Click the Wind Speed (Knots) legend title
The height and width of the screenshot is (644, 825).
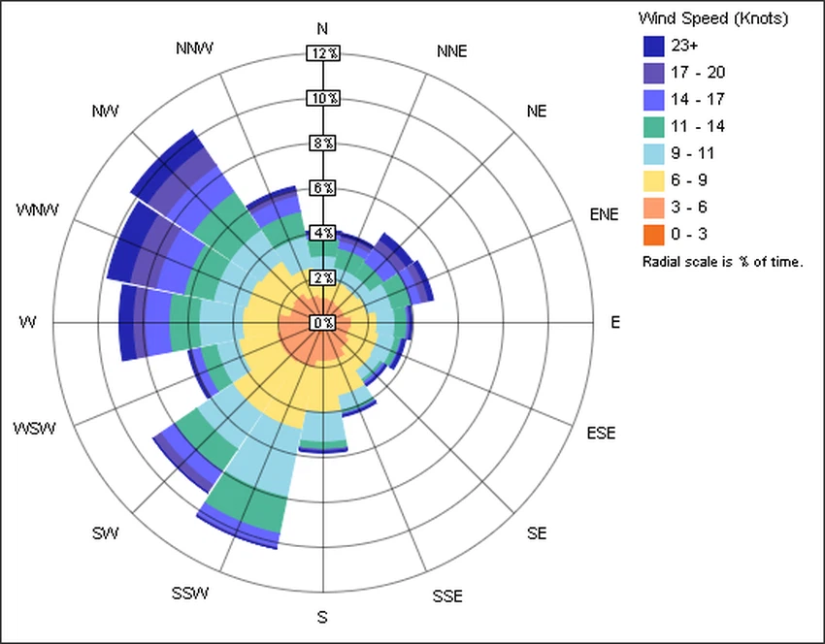coord(713,18)
